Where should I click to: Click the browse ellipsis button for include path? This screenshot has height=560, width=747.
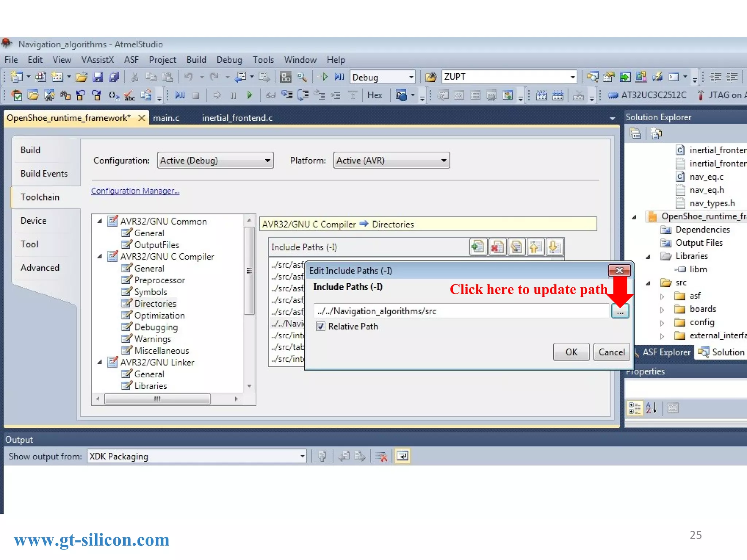[x=620, y=312]
